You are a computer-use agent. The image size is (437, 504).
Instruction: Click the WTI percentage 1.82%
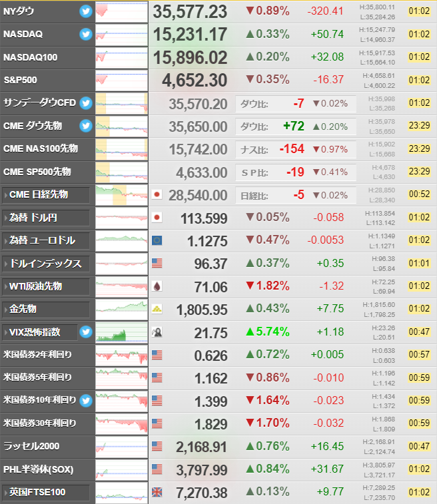268,286
